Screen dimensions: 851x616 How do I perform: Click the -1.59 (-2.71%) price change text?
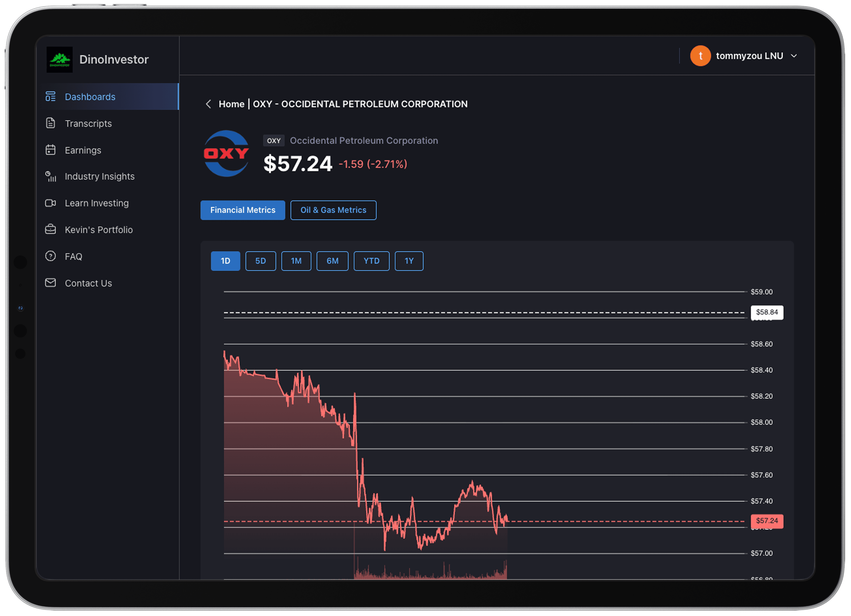point(373,164)
